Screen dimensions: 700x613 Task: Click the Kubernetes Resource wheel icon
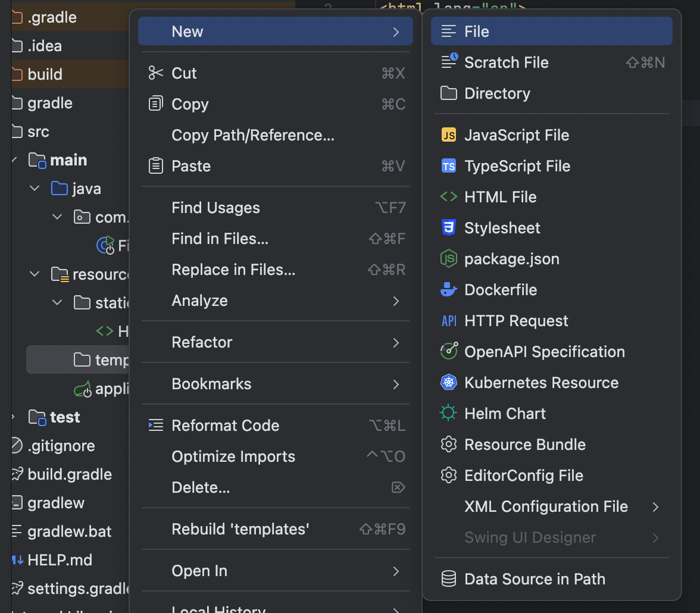(449, 383)
